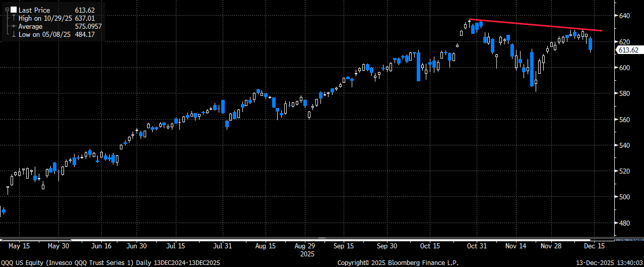644x267 pixels.
Task: Click the 520 y-axis label
Action: (x=625, y=171)
